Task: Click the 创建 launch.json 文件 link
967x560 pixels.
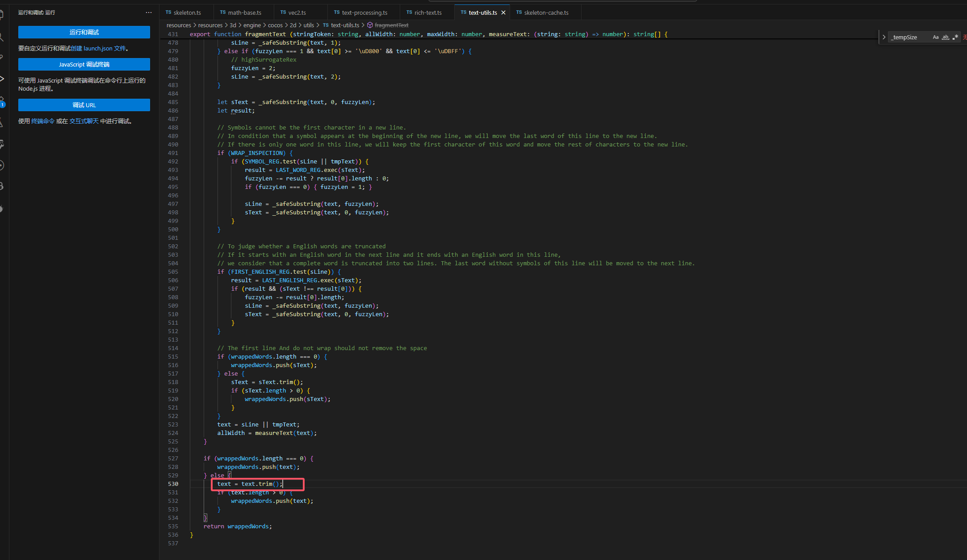Action: point(98,48)
